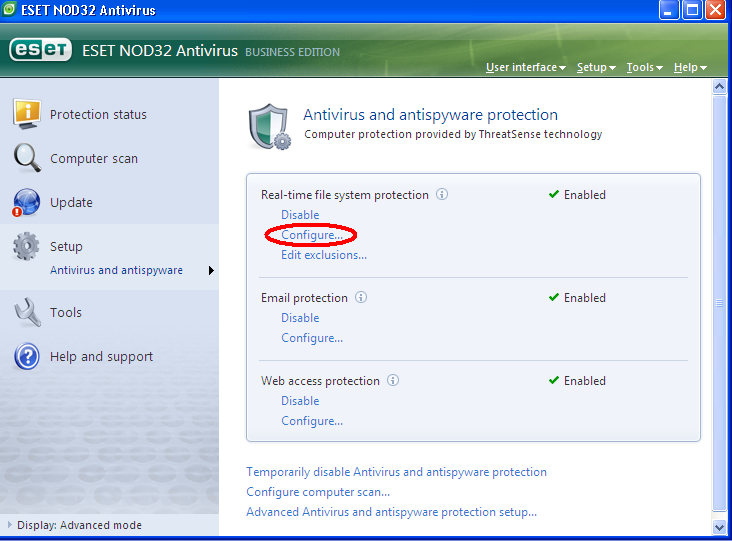Click the Protection status icon
Image resolution: width=732 pixels, height=541 pixels.
click(x=27, y=114)
